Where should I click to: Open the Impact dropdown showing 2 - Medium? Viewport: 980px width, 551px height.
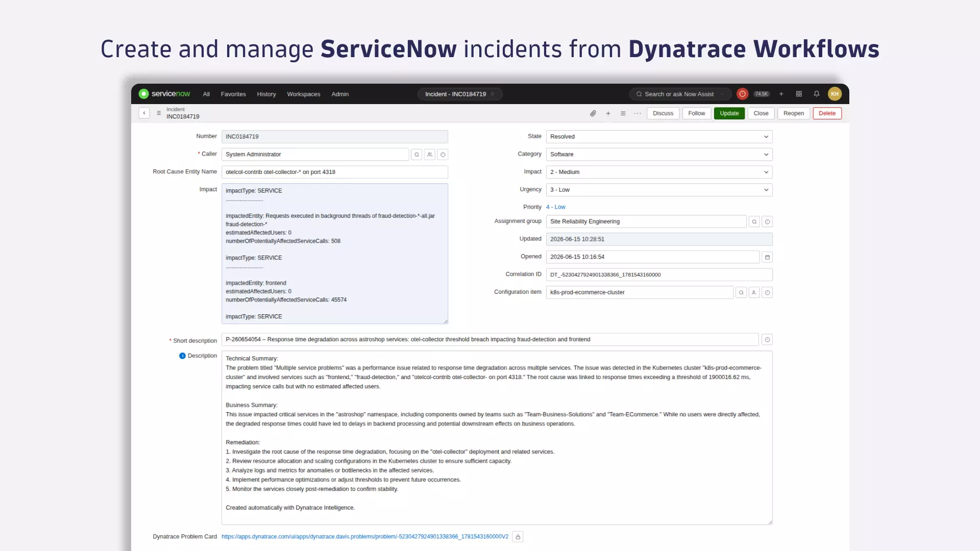click(x=659, y=172)
